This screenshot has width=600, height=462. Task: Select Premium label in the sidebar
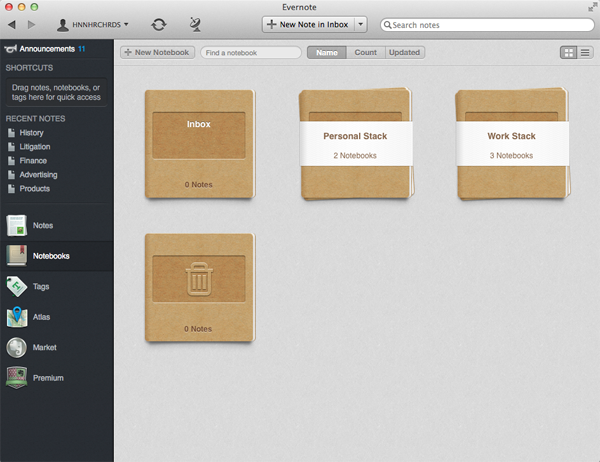(x=48, y=378)
